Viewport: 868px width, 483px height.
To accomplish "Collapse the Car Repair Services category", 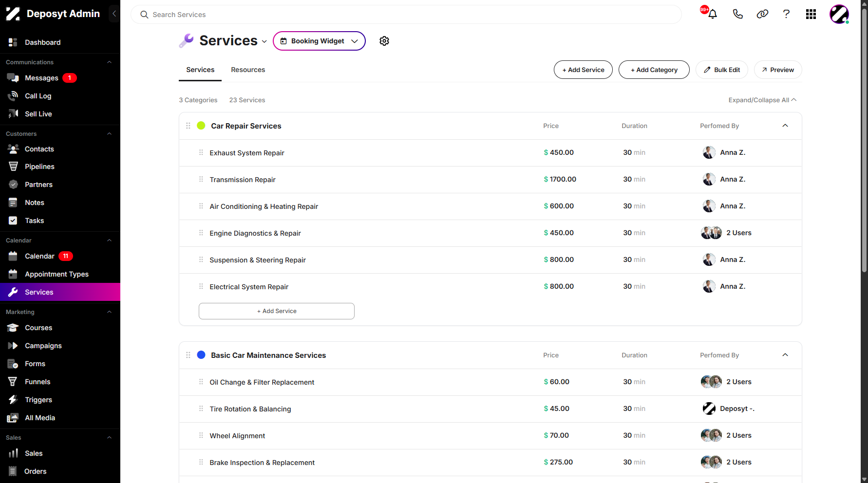I will point(785,126).
